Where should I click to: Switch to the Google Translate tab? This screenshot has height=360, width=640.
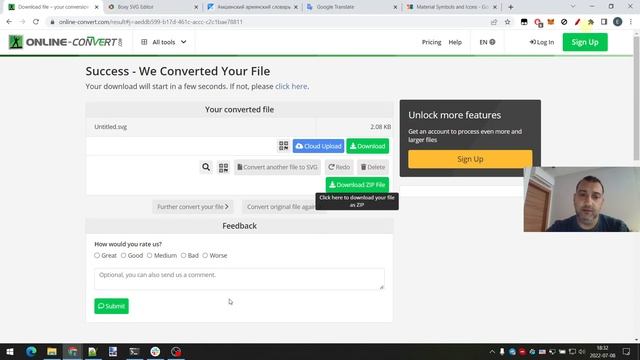pyautogui.click(x=352, y=7)
